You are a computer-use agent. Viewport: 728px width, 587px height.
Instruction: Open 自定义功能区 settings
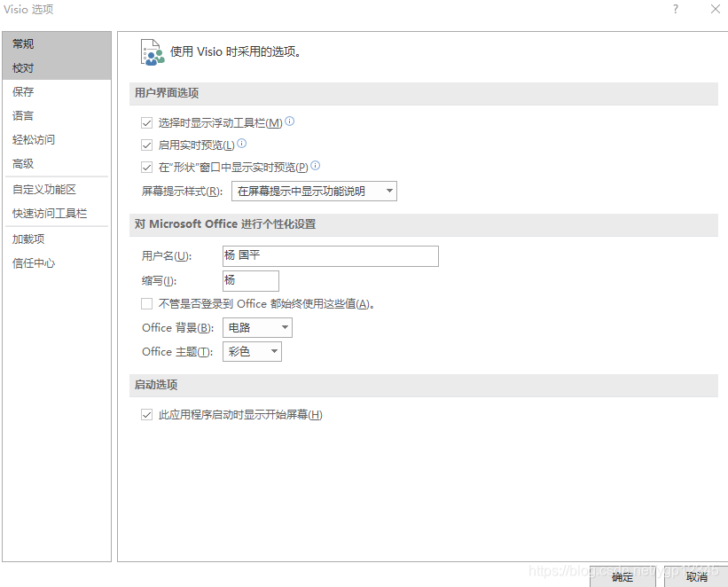click(x=57, y=190)
